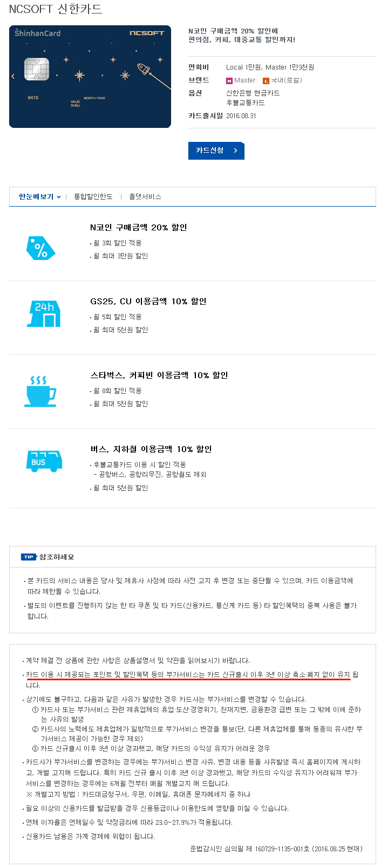Click the 24h convenience store icon

point(44,313)
